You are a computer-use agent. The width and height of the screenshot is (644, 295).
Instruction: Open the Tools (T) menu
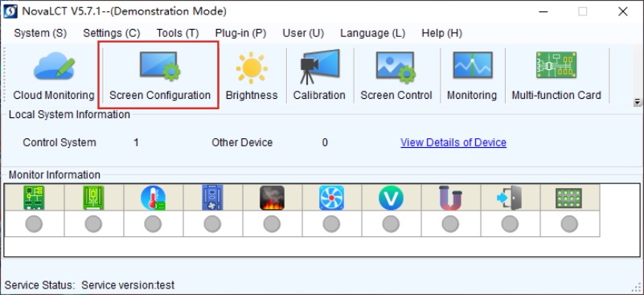[178, 33]
